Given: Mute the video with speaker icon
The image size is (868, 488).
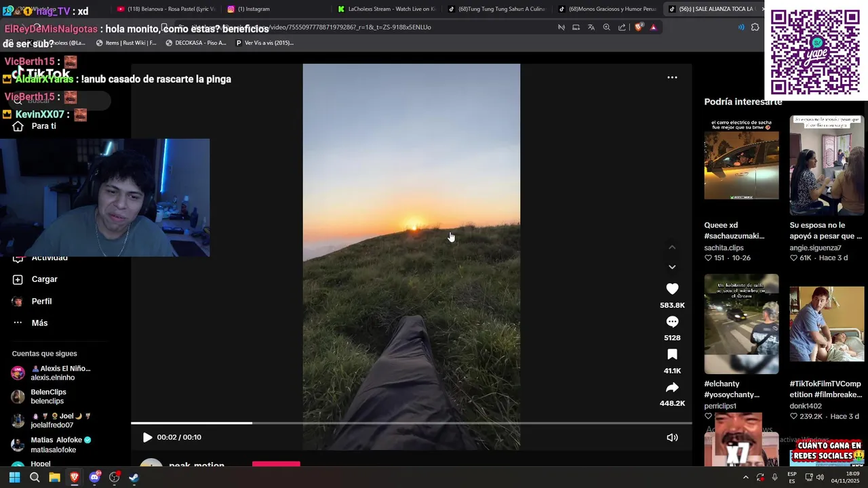Looking at the screenshot, I should 672,437.
